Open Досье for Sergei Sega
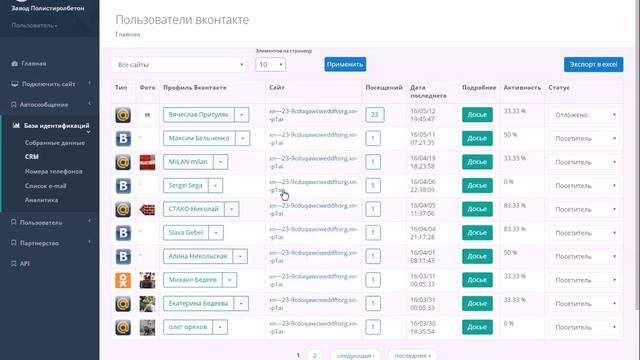Screen dimensions: 640x360 (477, 186)
